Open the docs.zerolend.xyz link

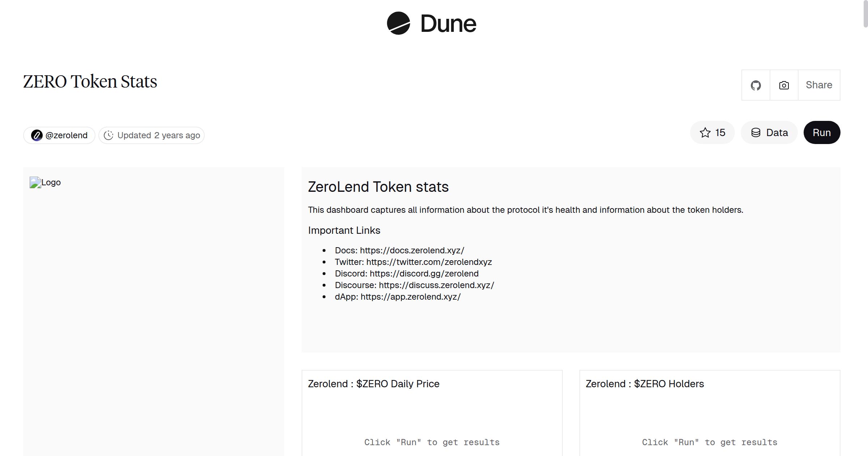coord(411,250)
